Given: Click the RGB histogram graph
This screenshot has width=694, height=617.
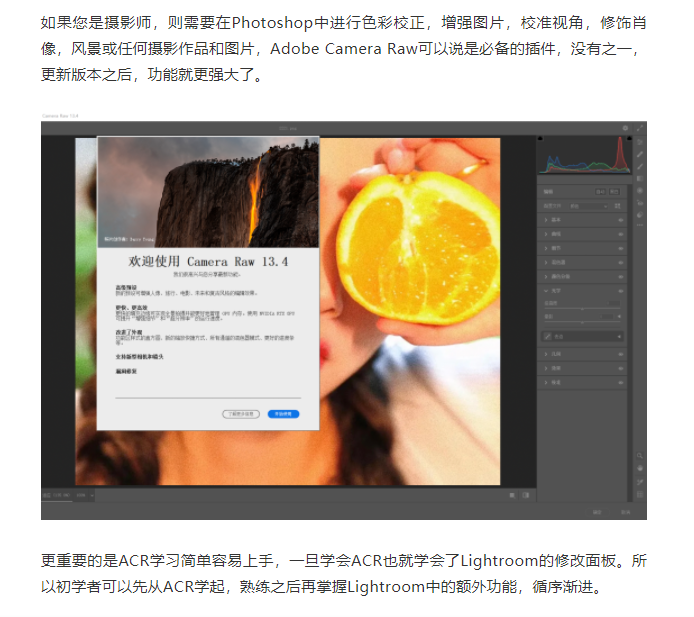Looking at the screenshot, I should click(x=584, y=155).
